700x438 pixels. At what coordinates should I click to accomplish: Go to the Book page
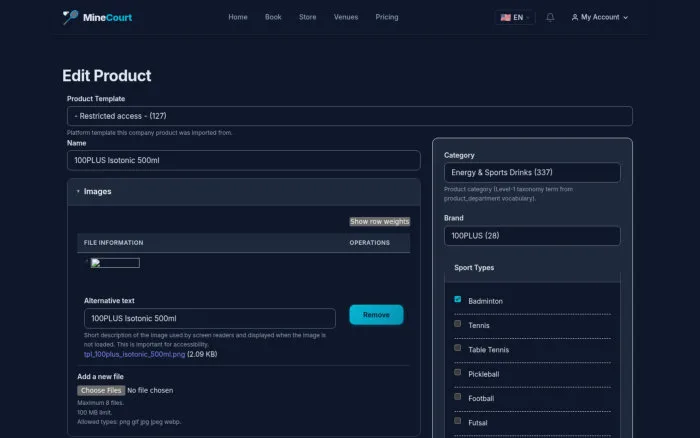tap(273, 17)
